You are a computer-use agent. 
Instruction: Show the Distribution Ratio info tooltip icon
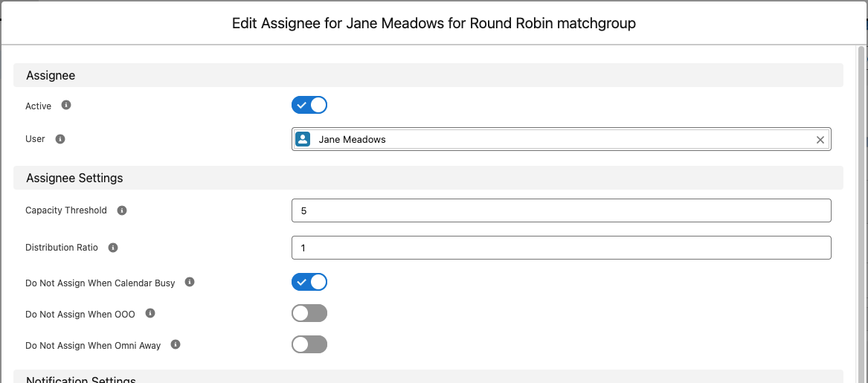[x=113, y=248]
